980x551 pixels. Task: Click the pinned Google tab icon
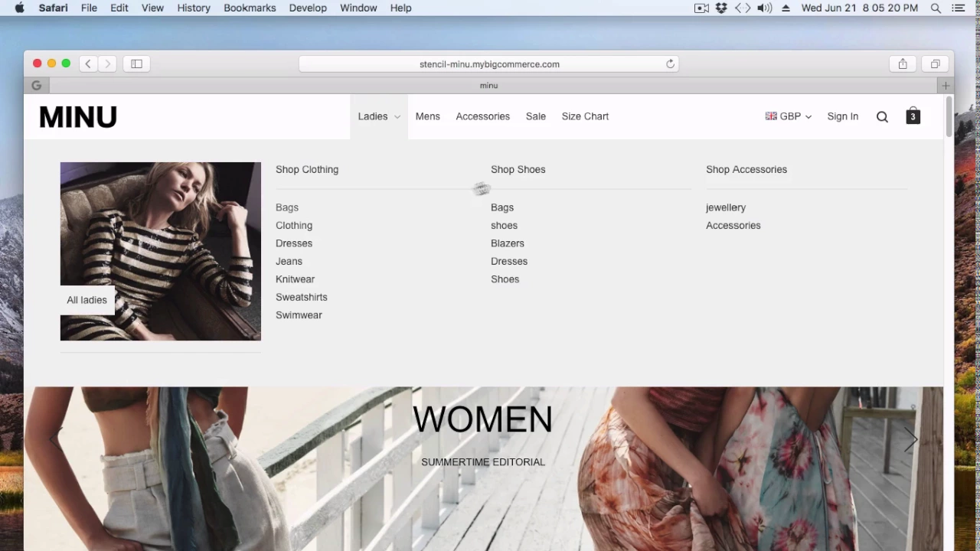tap(37, 86)
